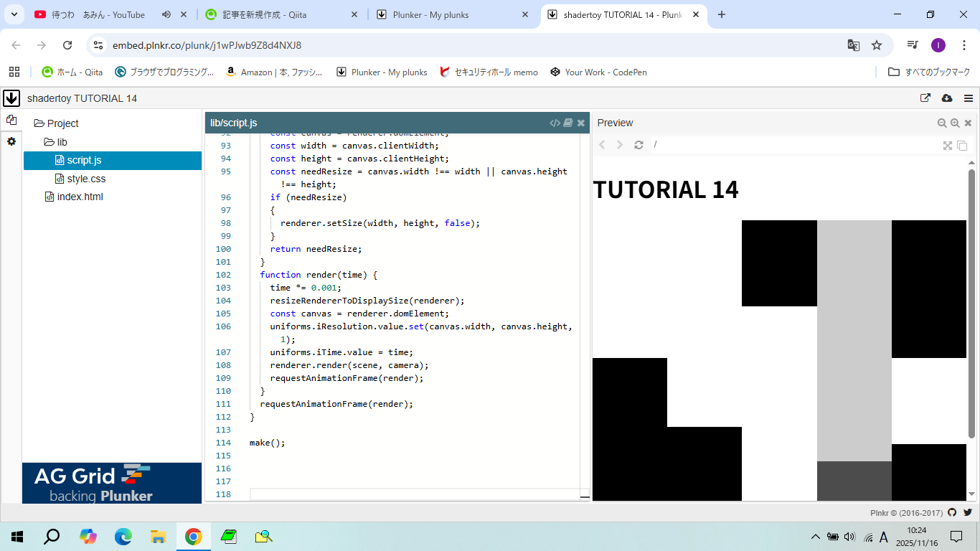This screenshot has height=551, width=980.
Task: Click the browser back arrow
Action: (16, 45)
